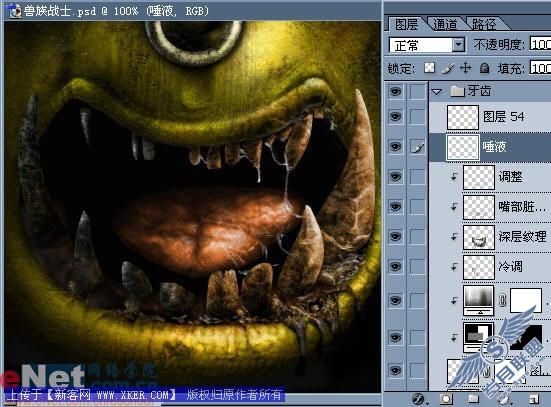Switch to the 通道 tab

point(445,24)
